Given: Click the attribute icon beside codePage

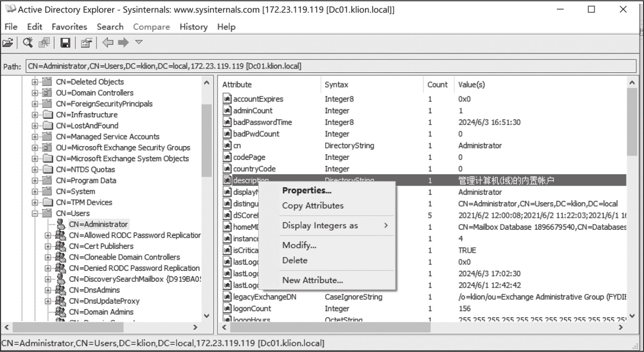Looking at the screenshot, I should point(227,157).
